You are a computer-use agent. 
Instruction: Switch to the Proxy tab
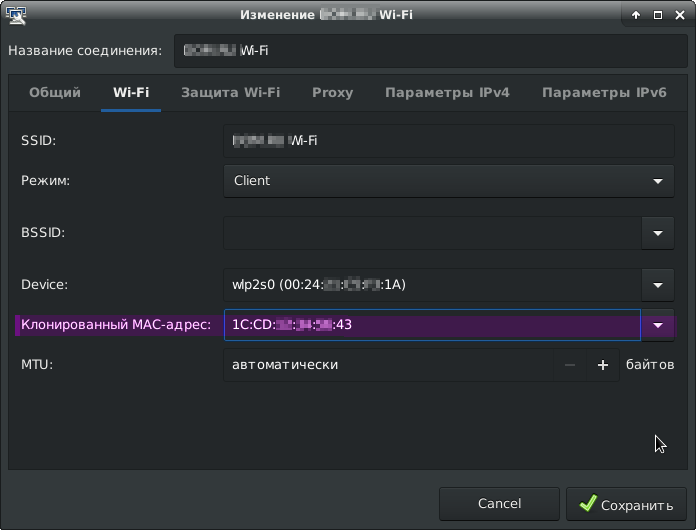click(332, 93)
